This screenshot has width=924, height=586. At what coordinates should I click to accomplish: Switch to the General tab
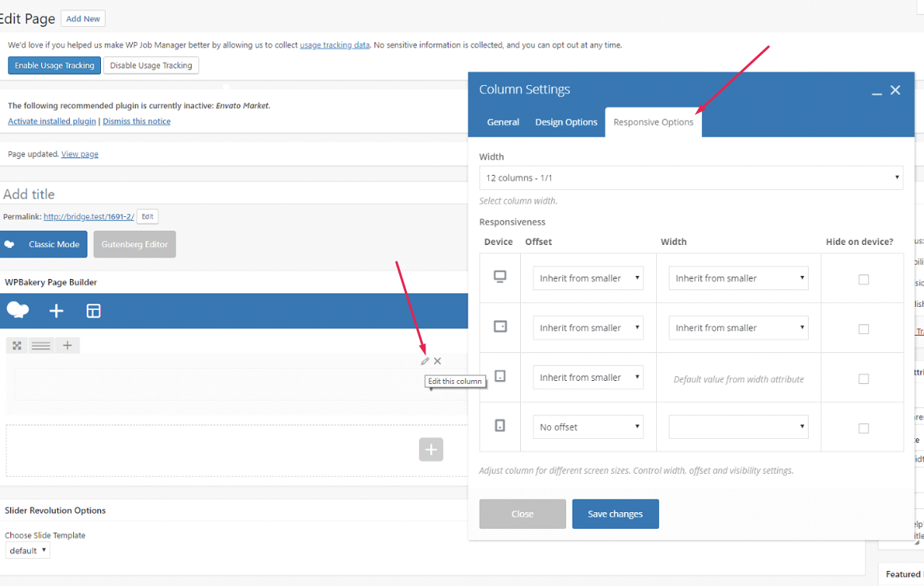pyautogui.click(x=503, y=122)
